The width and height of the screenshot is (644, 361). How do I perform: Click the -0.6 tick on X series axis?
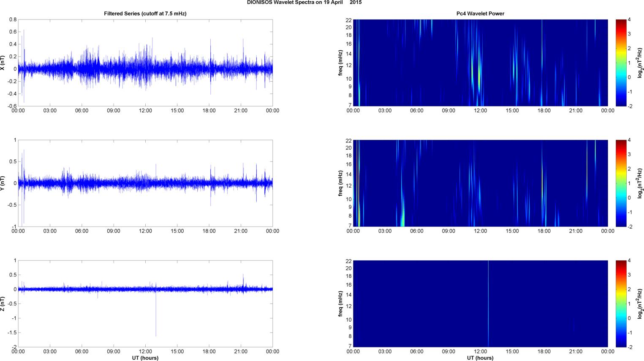pos(12,106)
